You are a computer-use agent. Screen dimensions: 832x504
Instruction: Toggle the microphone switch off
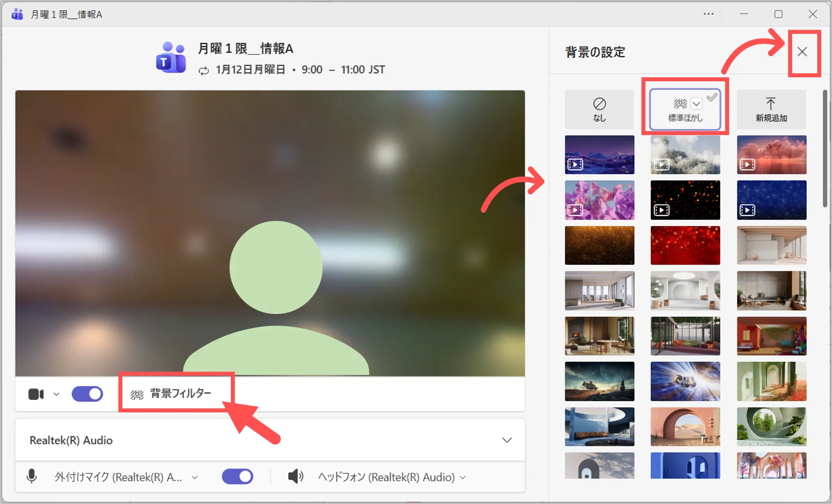tap(238, 477)
